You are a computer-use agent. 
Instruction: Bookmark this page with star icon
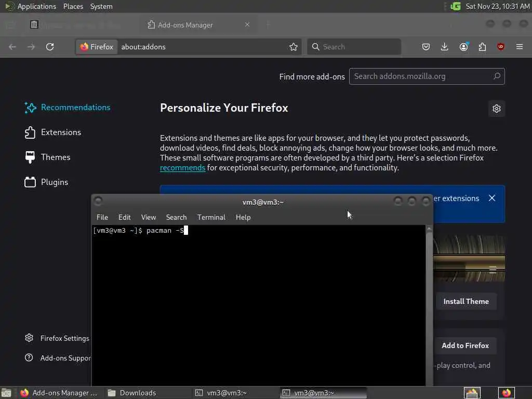[294, 47]
